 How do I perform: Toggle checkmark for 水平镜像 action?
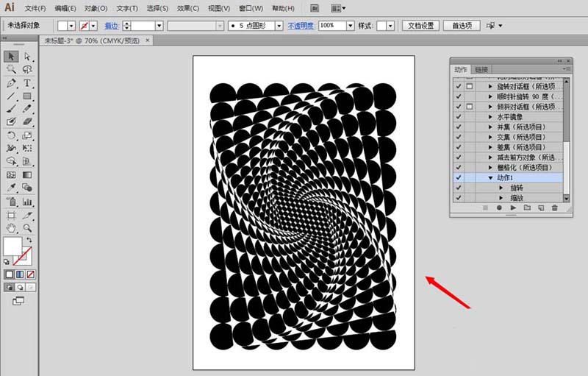pyautogui.click(x=459, y=116)
